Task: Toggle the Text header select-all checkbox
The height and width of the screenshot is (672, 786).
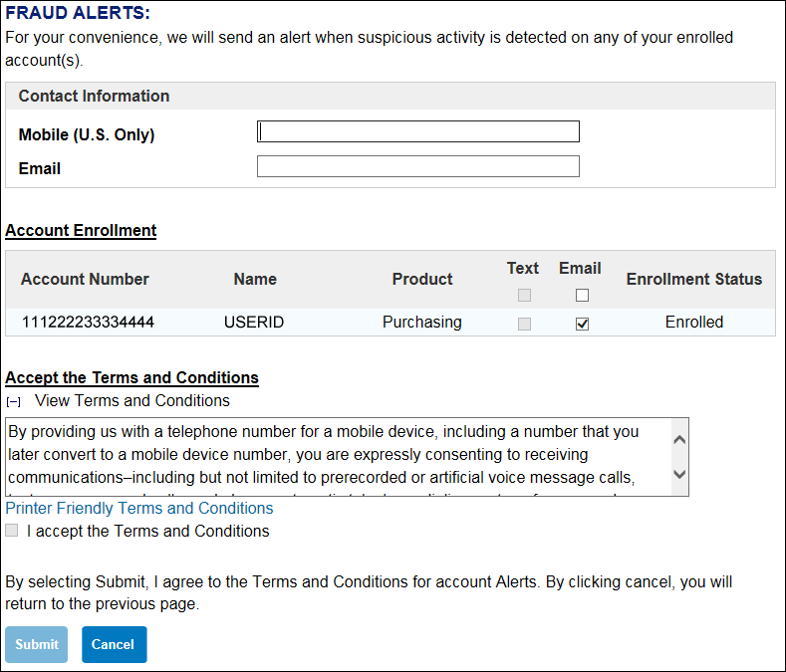Action: [x=524, y=295]
